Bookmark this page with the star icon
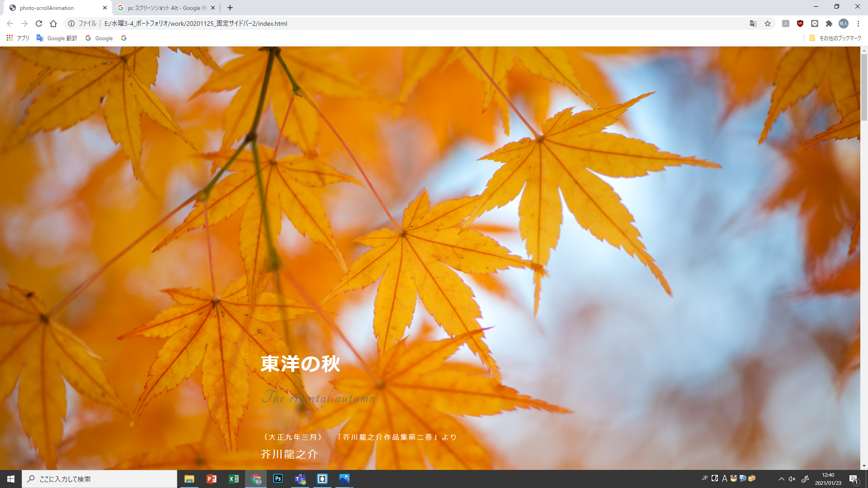The height and width of the screenshot is (488, 868). point(768,23)
